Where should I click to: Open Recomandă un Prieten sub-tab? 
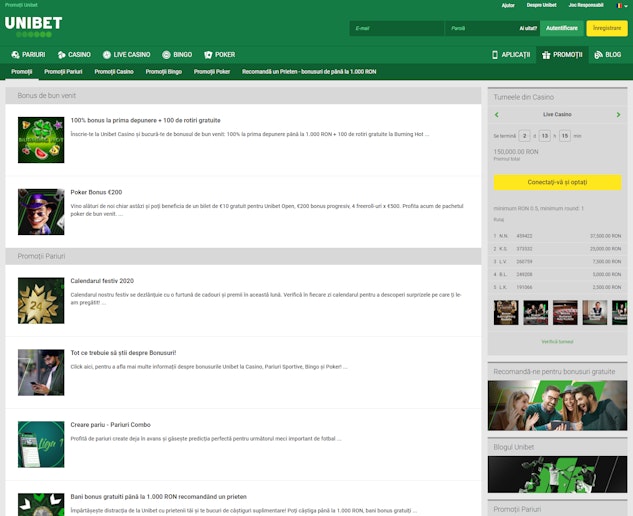tap(309, 72)
